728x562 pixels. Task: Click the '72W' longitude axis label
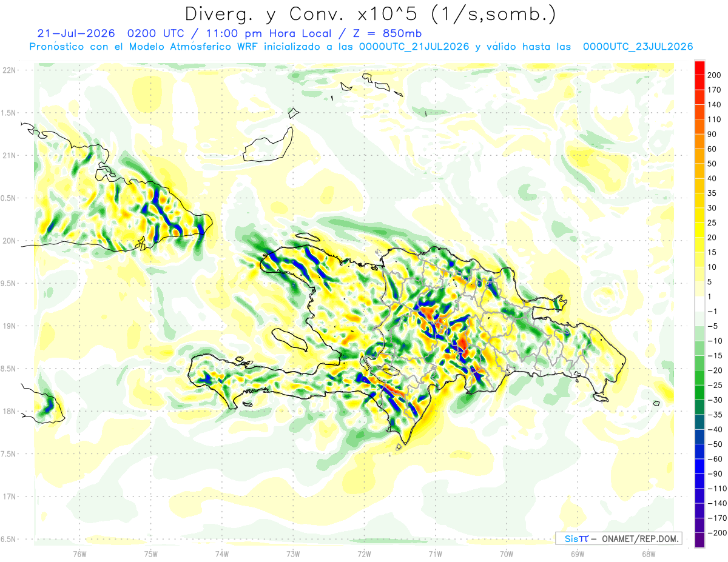pyautogui.click(x=364, y=554)
